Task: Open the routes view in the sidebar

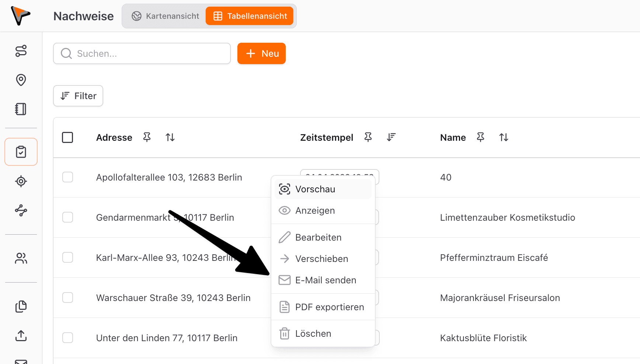Action: [x=21, y=51]
